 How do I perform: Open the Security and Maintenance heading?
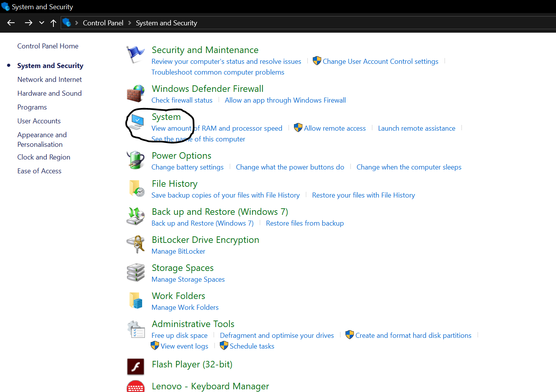(x=205, y=50)
